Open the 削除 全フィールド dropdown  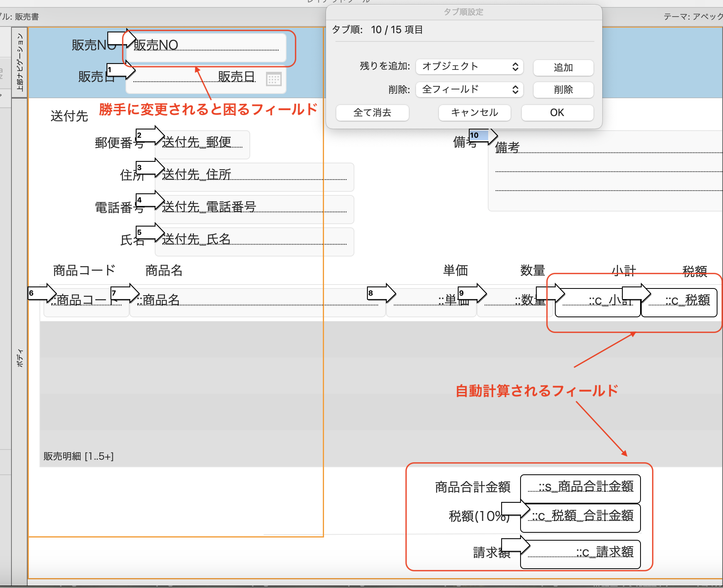point(469,90)
